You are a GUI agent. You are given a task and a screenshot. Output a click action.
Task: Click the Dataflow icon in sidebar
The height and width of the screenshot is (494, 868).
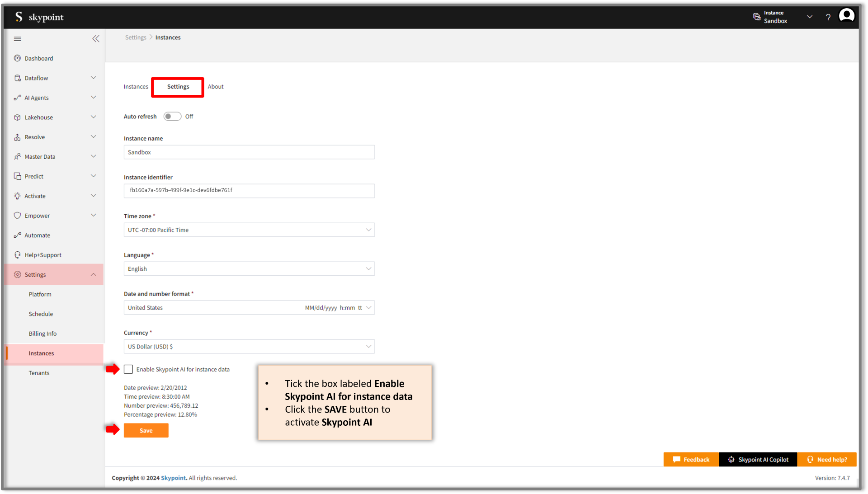[x=17, y=78]
